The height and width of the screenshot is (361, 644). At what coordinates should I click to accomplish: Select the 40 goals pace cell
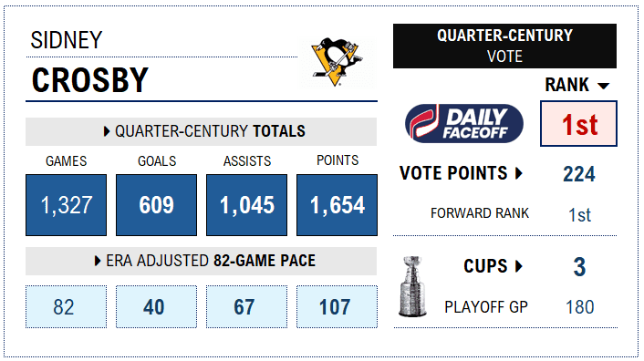point(157,307)
